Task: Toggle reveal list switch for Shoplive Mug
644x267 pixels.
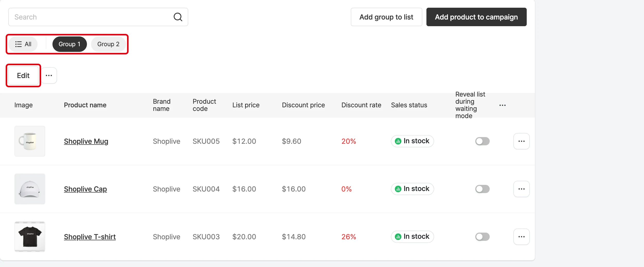Action: [482, 141]
